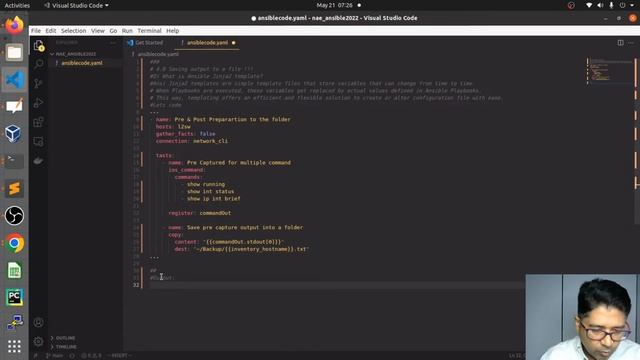Screen dimensions: 640x360
Task: Click the remote window status bar icon
Action: click(x=36, y=356)
